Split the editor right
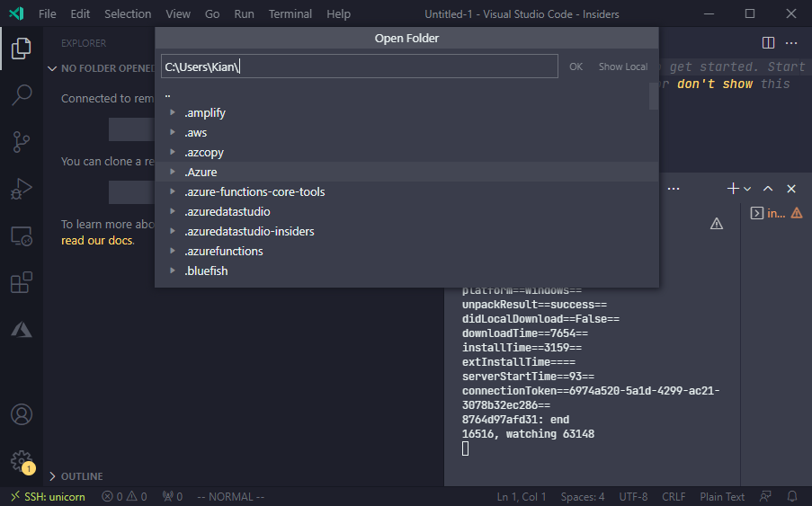812x506 pixels. tap(768, 43)
